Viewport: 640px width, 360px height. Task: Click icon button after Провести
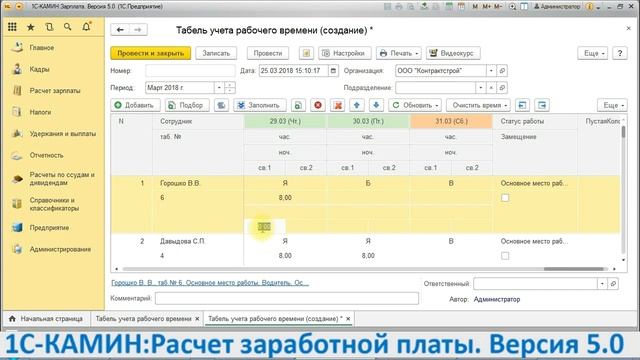(306, 53)
